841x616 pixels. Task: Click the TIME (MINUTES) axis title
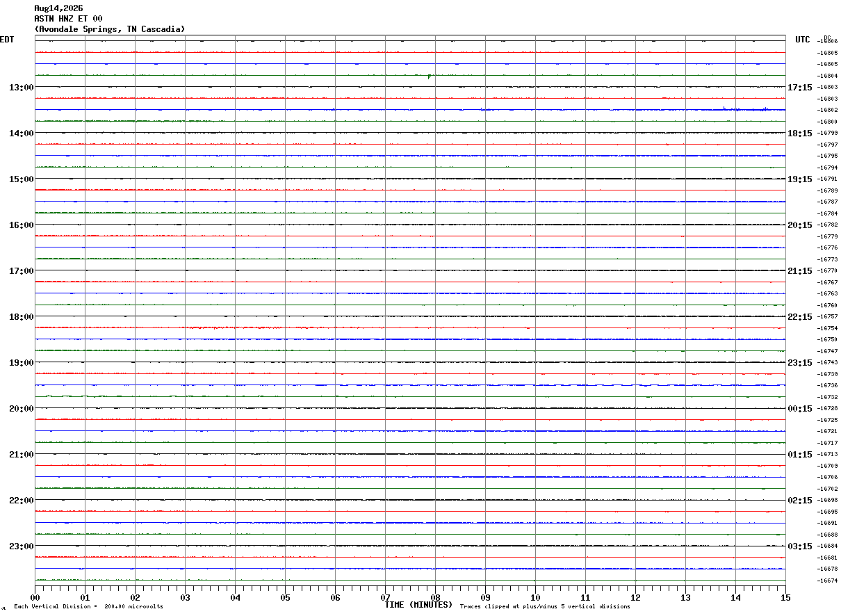point(418,605)
